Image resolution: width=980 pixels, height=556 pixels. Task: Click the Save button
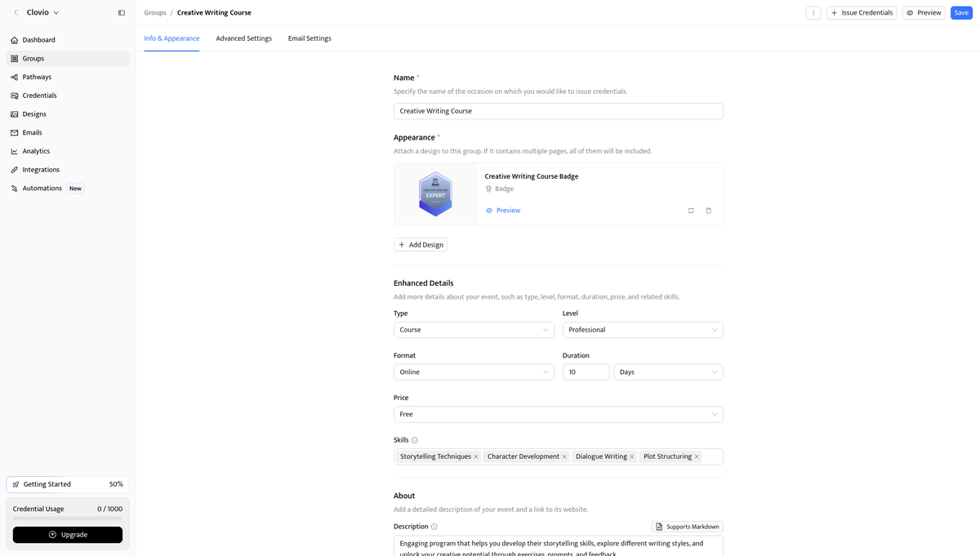pyautogui.click(x=960, y=12)
